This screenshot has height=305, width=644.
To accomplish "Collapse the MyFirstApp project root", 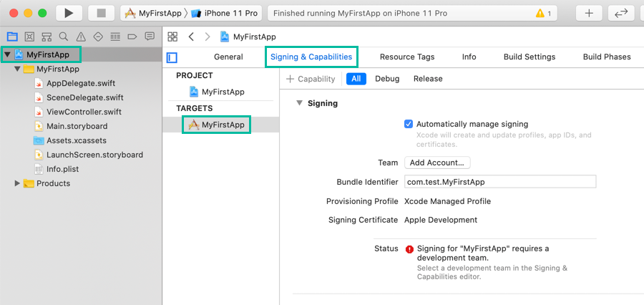I will 7,54.
